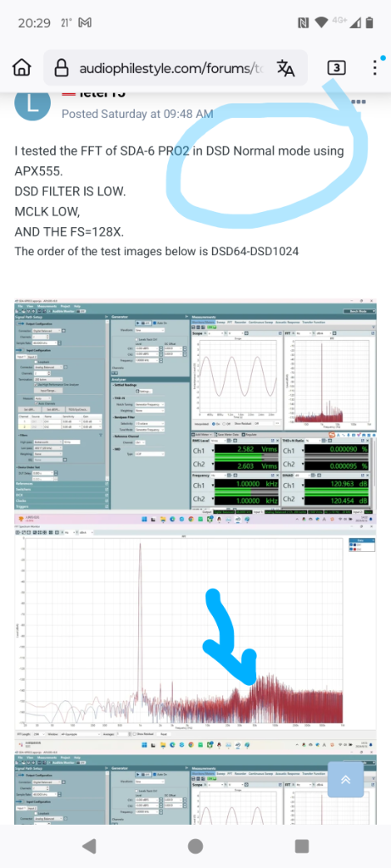Screen dimensions: 391x868
Task: Focus the audiophilestyle.com address bar
Action: pos(175,68)
